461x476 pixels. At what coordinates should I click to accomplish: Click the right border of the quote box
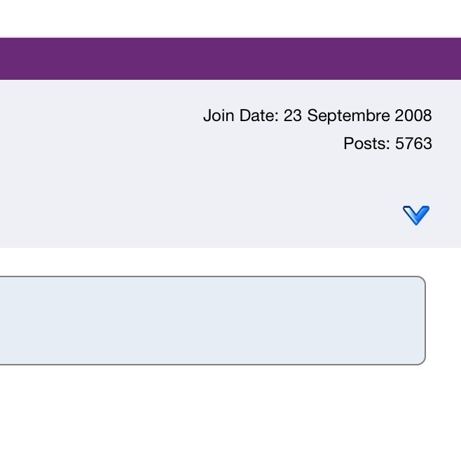tap(425, 321)
